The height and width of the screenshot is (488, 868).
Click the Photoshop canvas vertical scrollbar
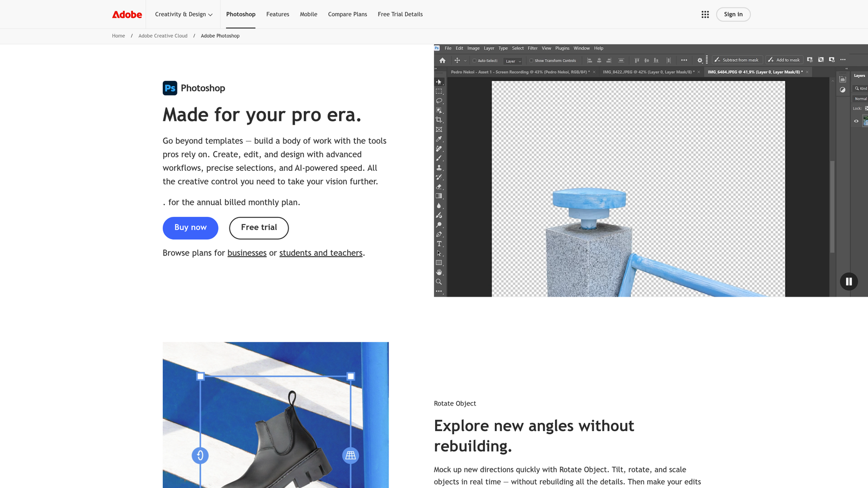pyautogui.click(x=832, y=206)
